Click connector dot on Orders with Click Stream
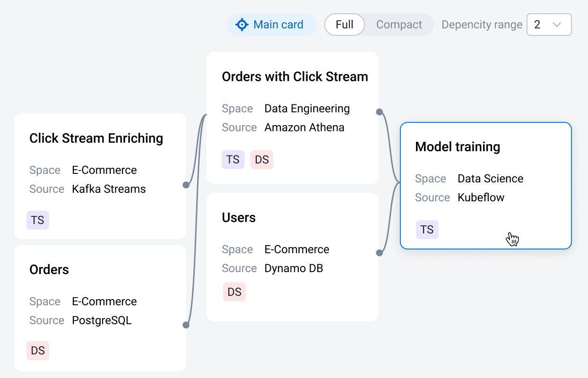The width and height of the screenshot is (588, 378). (379, 112)
